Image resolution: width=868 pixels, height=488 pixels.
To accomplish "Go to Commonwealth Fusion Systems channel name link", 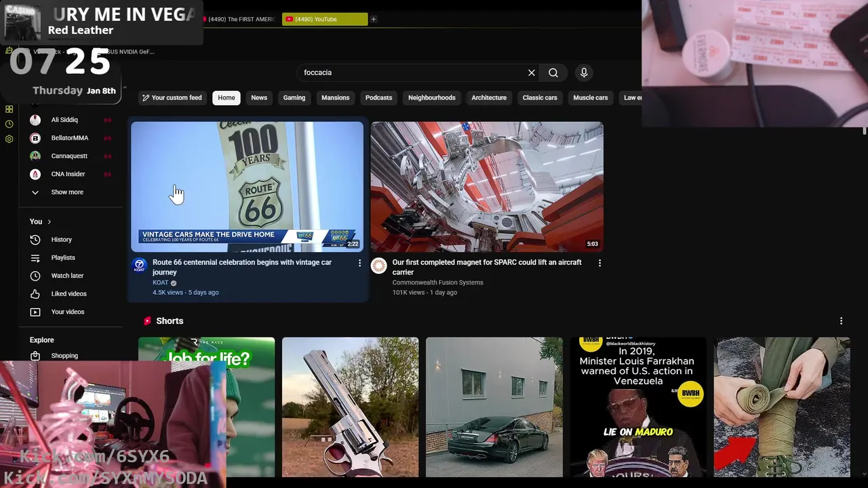I will point(437,283).
